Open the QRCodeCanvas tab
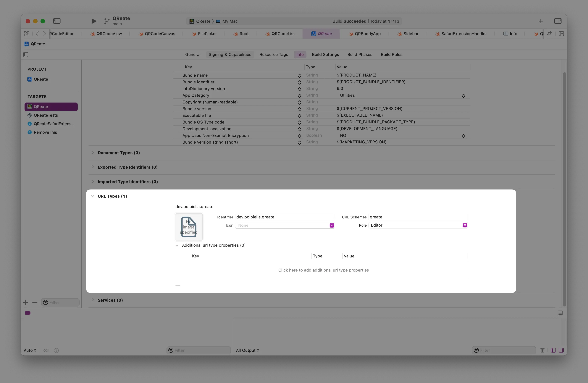The image size is (588, 383). click(157, 34)
